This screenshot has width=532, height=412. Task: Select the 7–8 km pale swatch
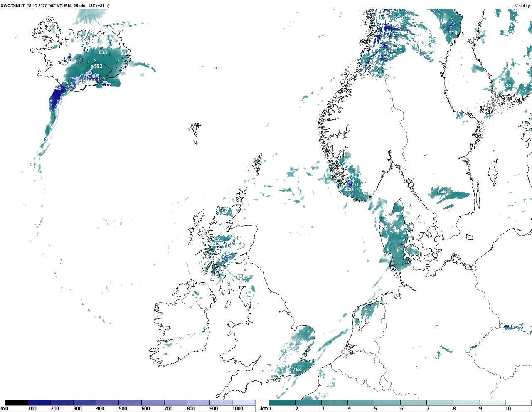(x=439, y=403)
